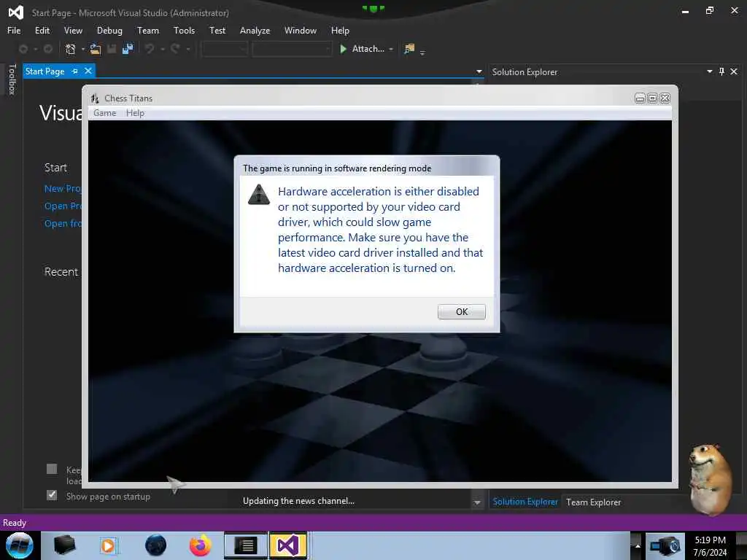747x560 pixels.
Task: Click OK in the software rendering warning dialog
Action: point(461,311)
